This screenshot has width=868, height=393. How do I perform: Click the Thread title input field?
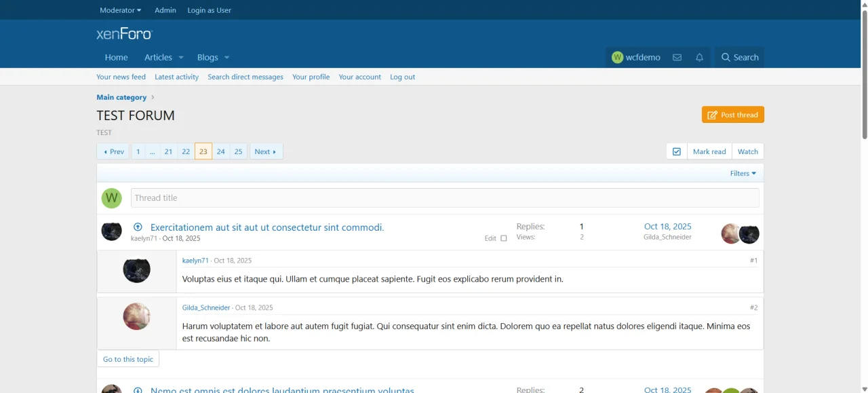tap(445, 198)
